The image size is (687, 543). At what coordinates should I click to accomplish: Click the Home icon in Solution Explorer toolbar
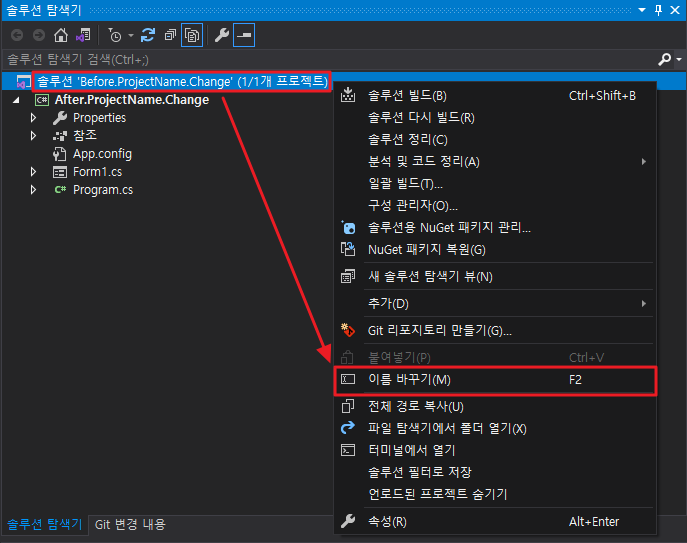[61, 35]
